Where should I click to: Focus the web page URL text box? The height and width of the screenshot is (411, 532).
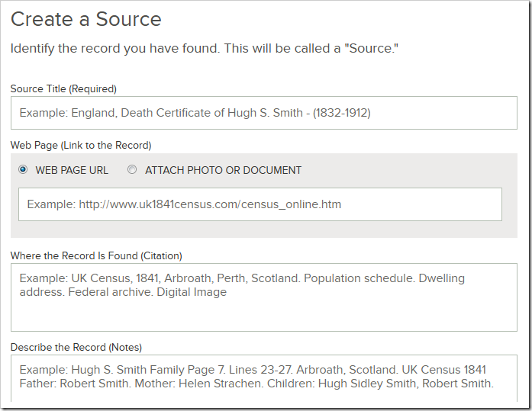[260, 204]
